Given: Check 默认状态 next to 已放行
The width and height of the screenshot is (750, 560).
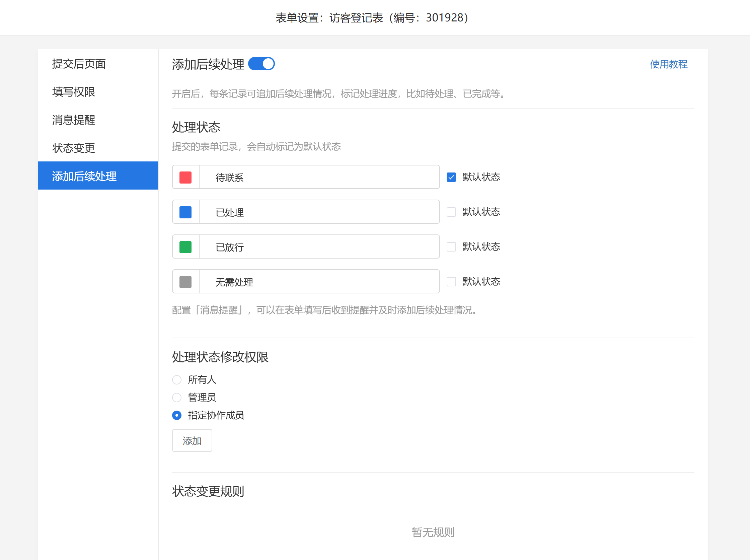Looking at the screenshot, I should (451, 247).
